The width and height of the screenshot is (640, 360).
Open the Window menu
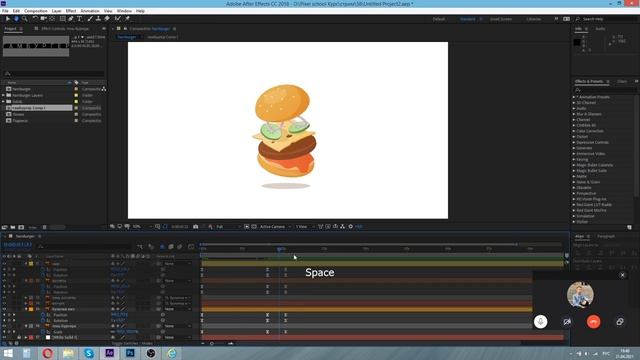(x=124, y=11)
